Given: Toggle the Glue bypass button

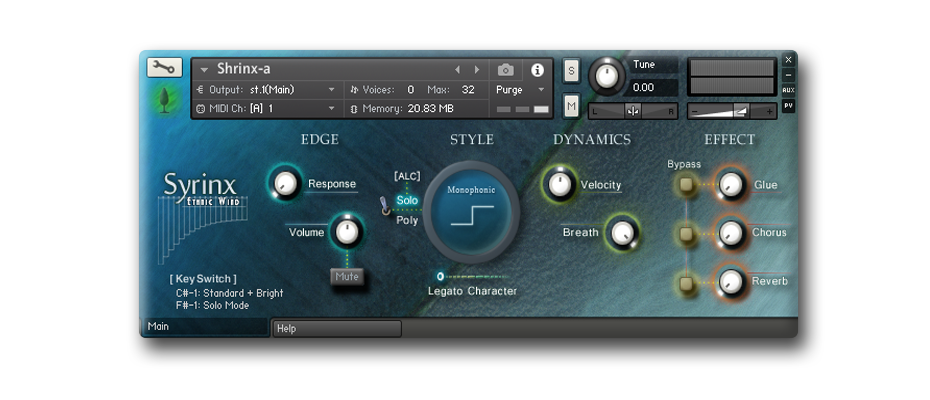Looking at the screenshot, I should 687,185.
